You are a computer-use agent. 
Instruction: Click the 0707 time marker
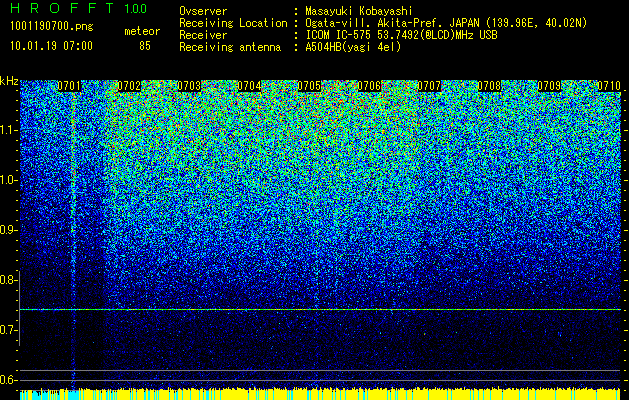(x=429, y=86)
